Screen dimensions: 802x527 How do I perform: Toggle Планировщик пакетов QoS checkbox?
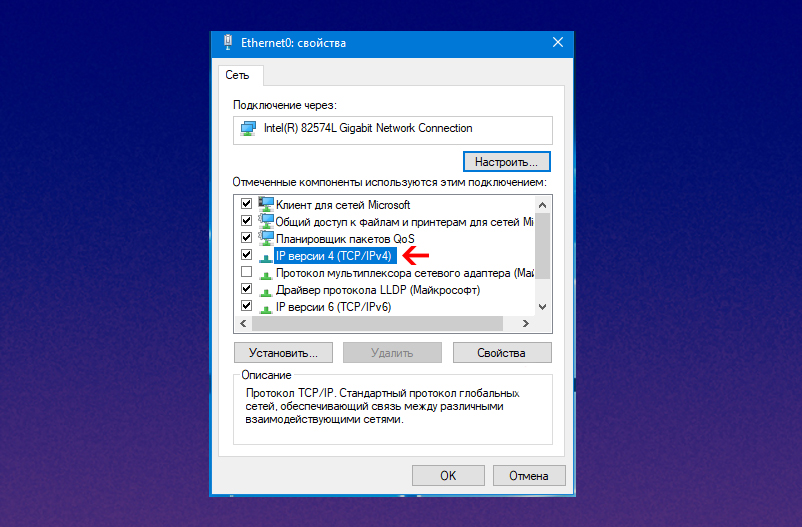[x=247, y=237]
